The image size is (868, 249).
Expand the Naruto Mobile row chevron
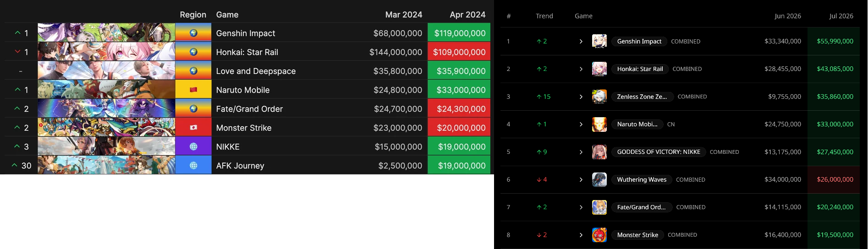[581, 124]
